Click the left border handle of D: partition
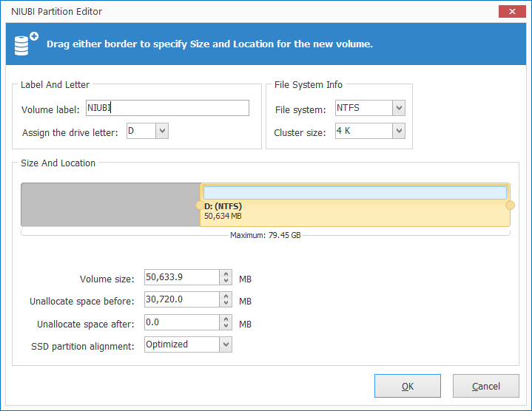The image size is (532, 411). [x=201, y=205]
